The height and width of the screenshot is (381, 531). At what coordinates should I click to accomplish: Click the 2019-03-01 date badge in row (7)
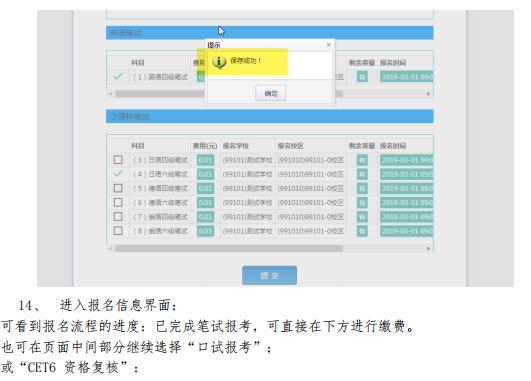pos(406,217)
